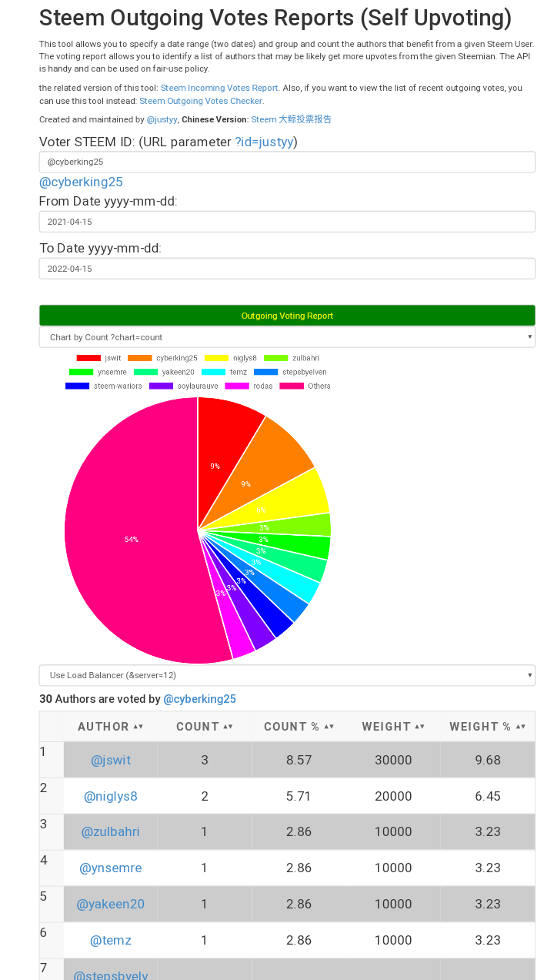Click the From Date input field
The width and height of the screenshot is (554, 980).
287,222
